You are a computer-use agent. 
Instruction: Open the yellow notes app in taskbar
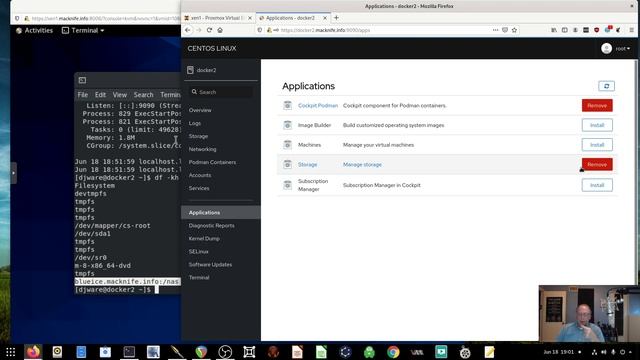coord(489,352)
